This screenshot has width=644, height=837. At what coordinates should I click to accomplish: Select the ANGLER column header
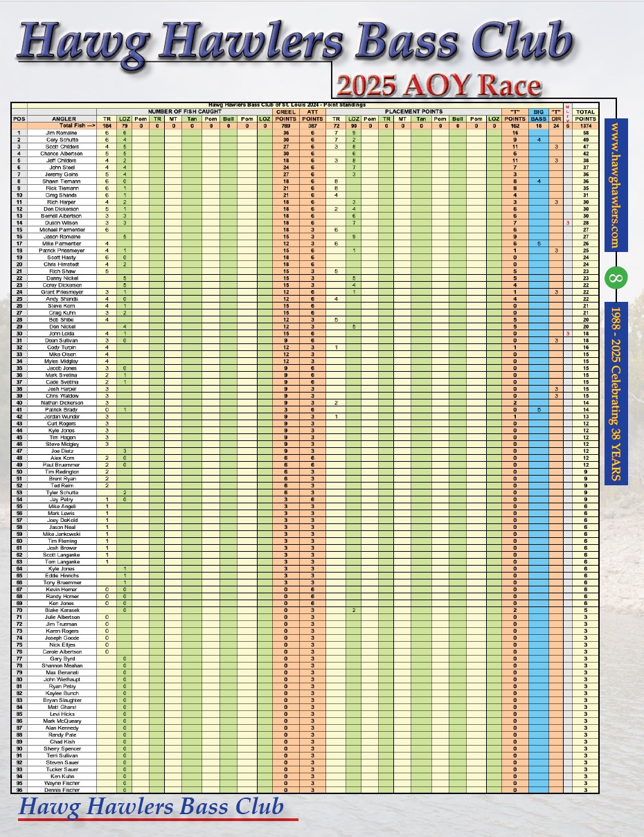[x=62, y=118]
